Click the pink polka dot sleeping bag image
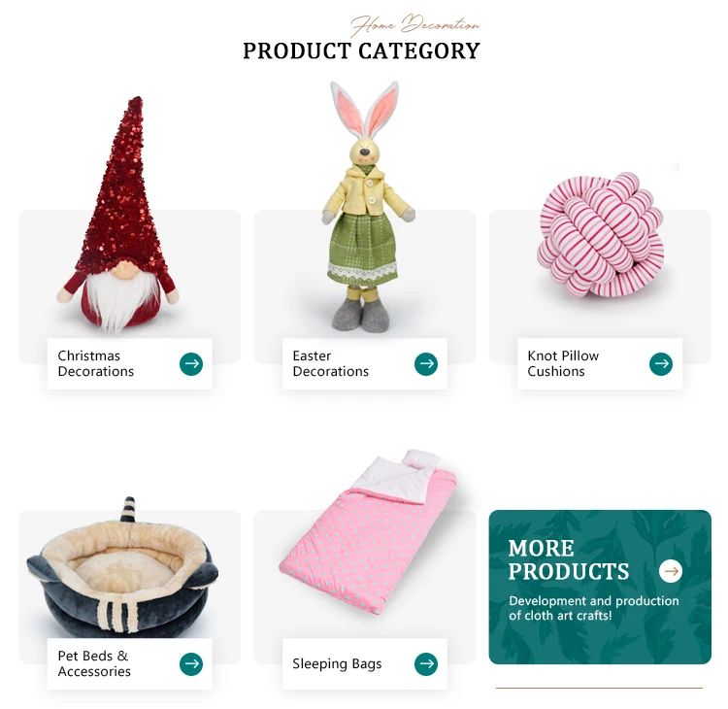728x709 pixels. 368,531
